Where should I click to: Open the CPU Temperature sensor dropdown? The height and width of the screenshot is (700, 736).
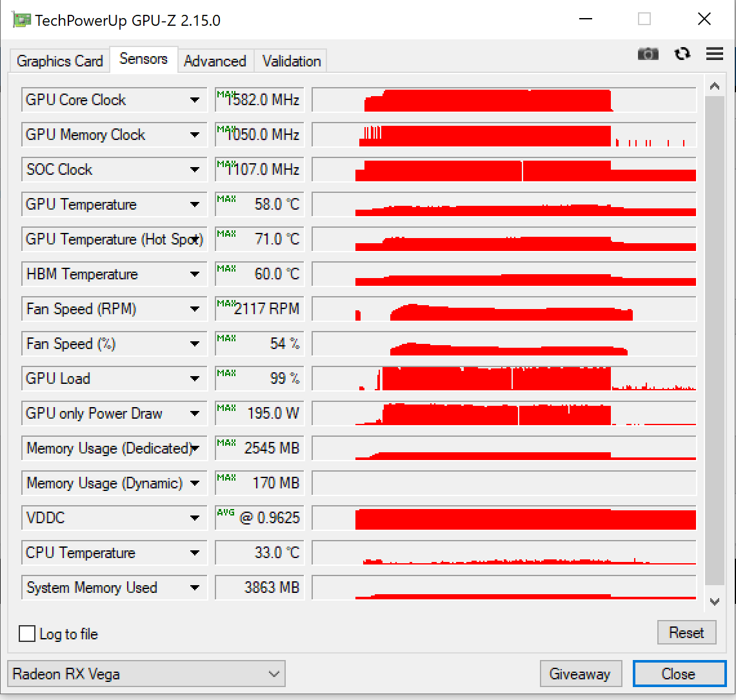pyautogui.click(x=194, y=553)
